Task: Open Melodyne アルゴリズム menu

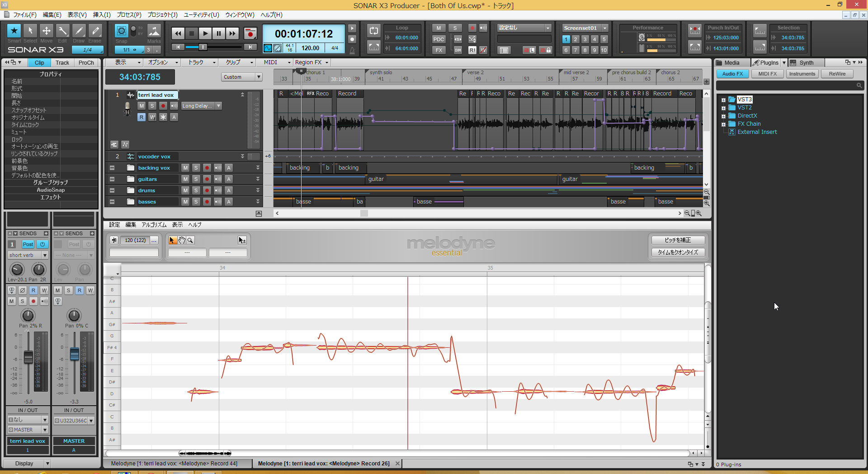Action: click(x=154, y=225)
